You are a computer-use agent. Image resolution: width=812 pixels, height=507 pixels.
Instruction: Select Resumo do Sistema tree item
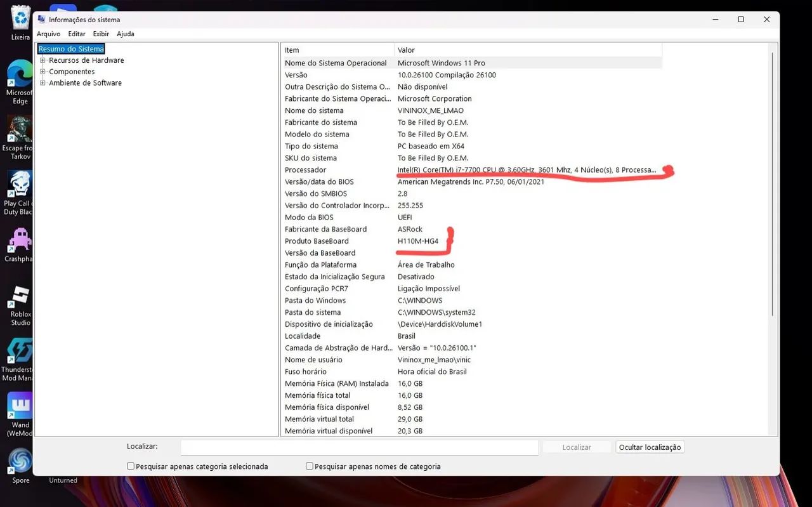point(71,49)
